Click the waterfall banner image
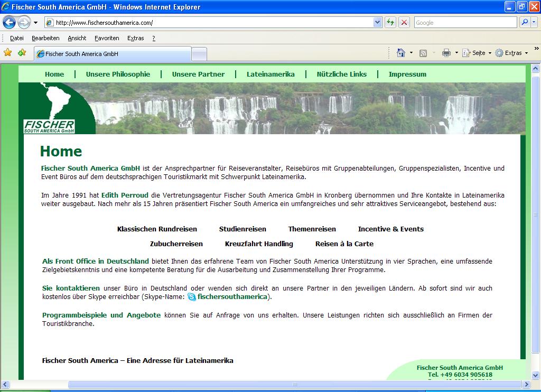The image size is (541, 392). pos(307,108)
